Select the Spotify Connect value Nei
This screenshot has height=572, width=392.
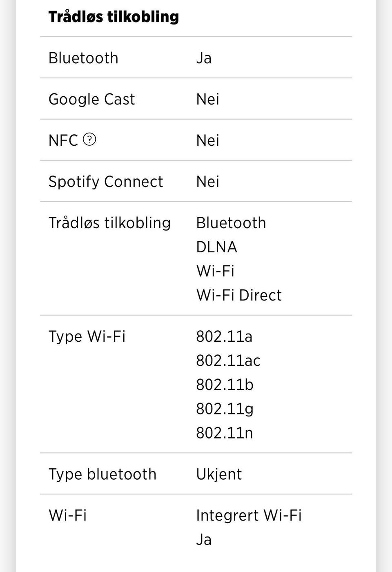208,182
